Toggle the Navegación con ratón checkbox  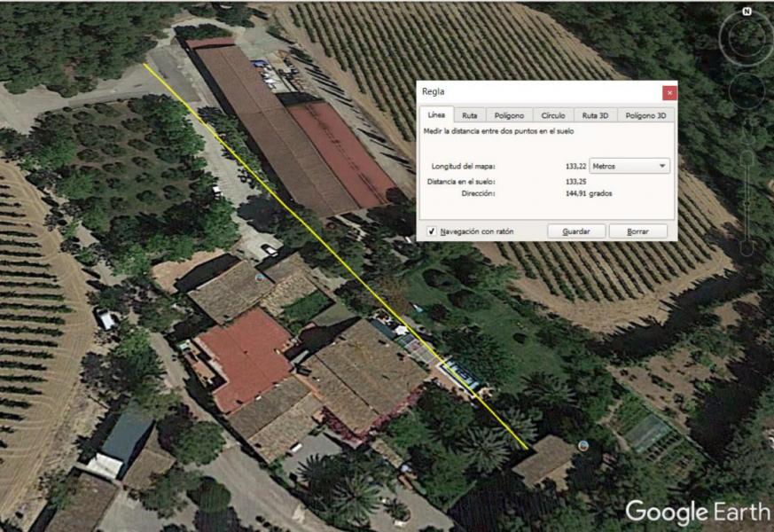point(432,231)
